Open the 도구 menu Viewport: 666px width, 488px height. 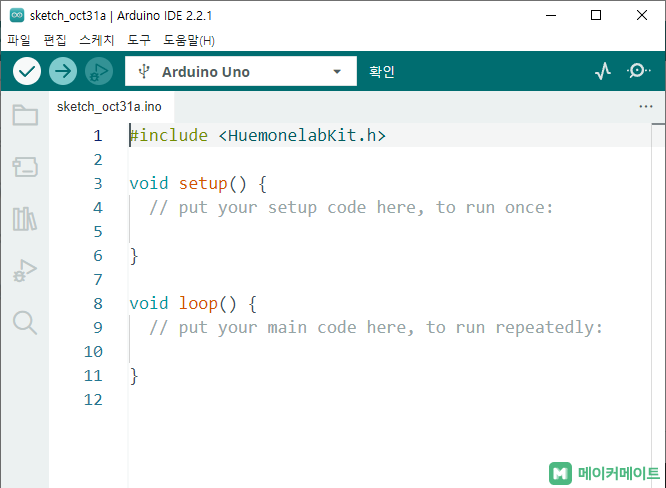click(139, 41)
